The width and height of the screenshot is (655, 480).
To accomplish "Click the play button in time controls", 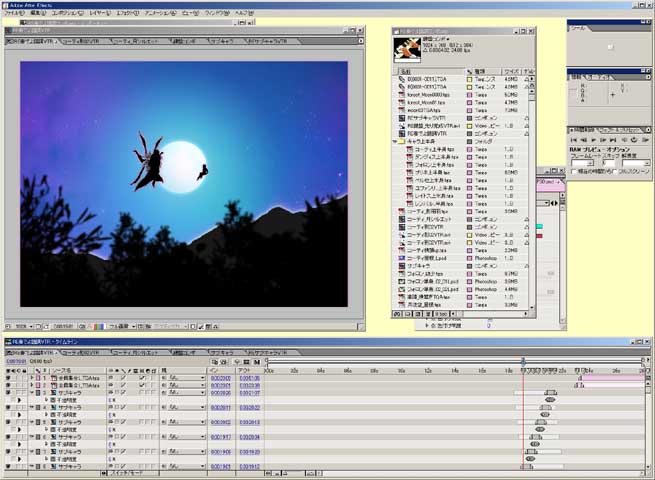I will (593, 140).
